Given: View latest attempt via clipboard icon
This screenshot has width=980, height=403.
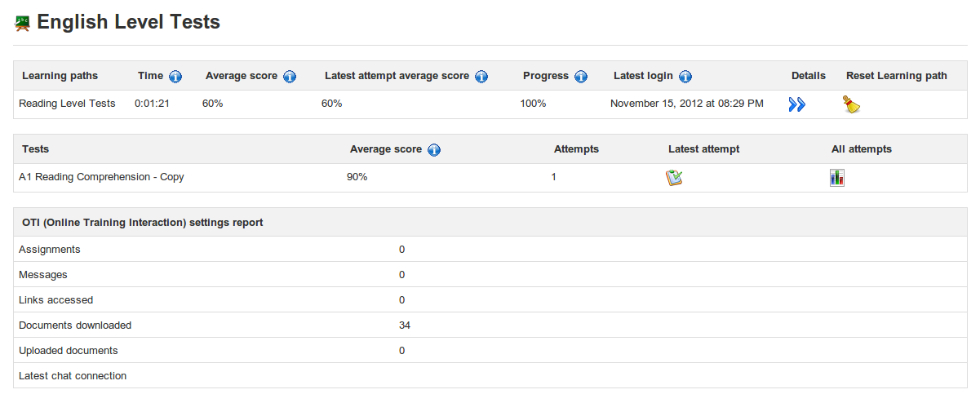Looking at the screenshot, I should tap(674, 178).
